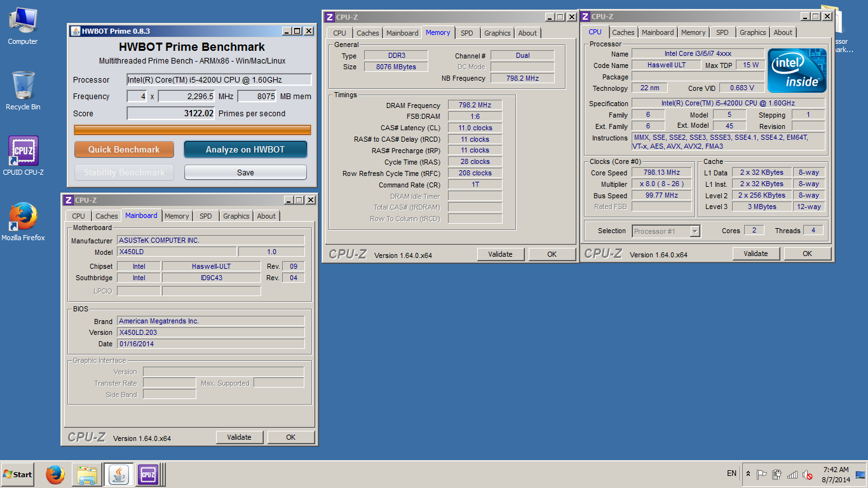This screenshot has height=488, width=868.
Task: Switch to the CPU-Z taskbar item
Action: (149, 474)
